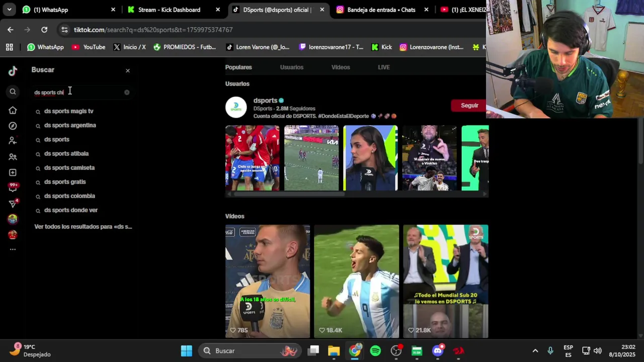Select suggestion ds sports argentina

coord(70,125)
